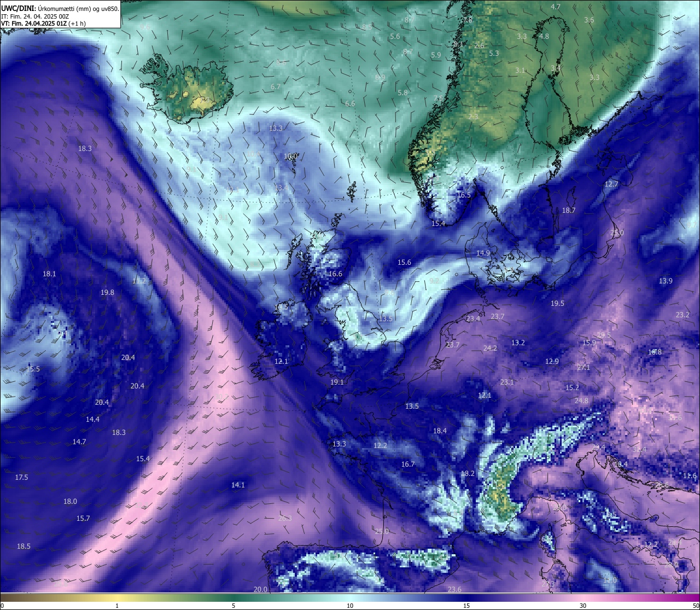Click the map value '13.2'
The width and height of the screenshot is (700, 610).
518,343
